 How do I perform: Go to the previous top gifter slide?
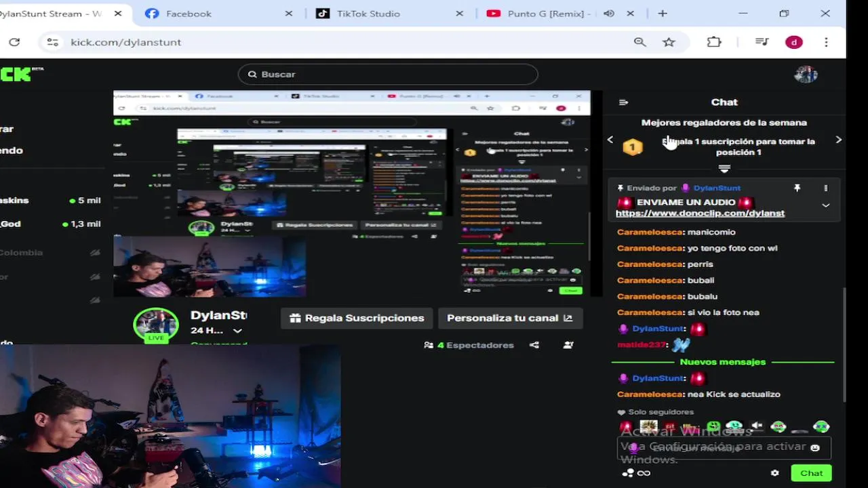[x=610, y=140]
